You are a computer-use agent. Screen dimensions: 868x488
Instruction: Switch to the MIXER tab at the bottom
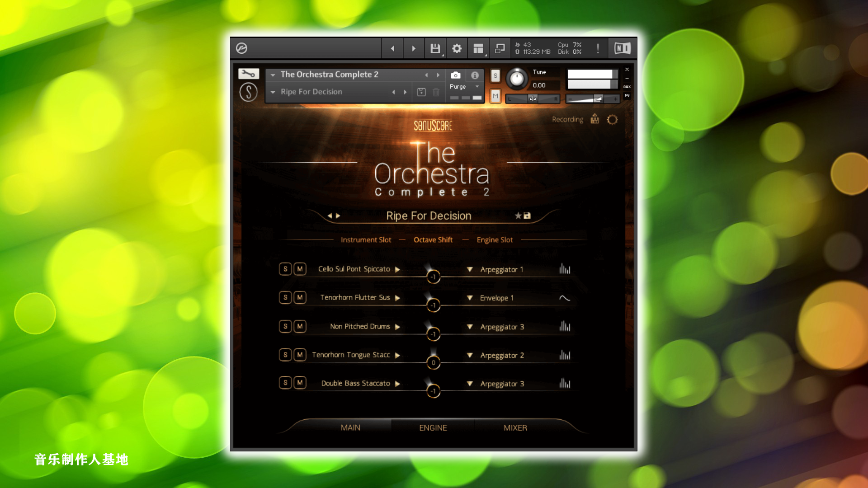[x=515, y=427]
